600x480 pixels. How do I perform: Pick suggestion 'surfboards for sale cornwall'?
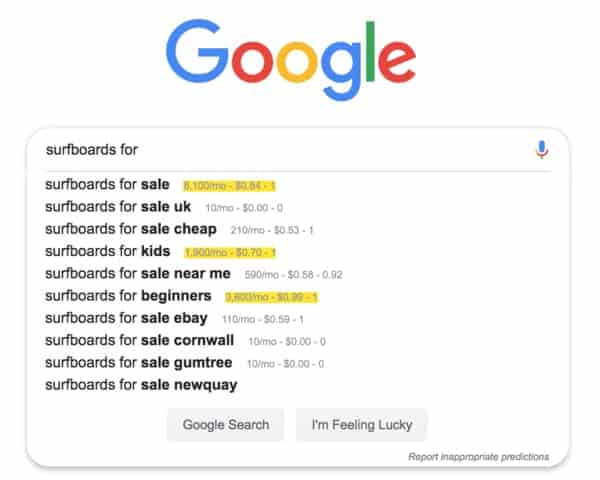tap(140, 341)
